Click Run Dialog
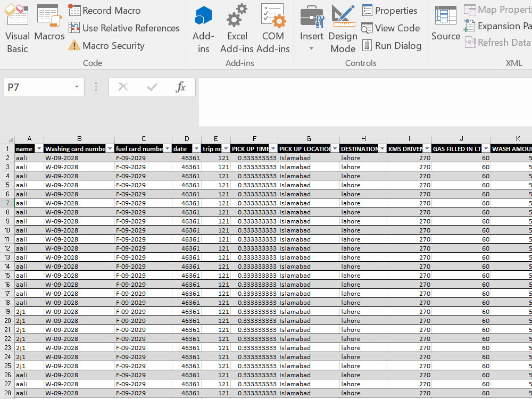Image resolution: width=532 pixels, height=399 pixels. click(392, 45)
